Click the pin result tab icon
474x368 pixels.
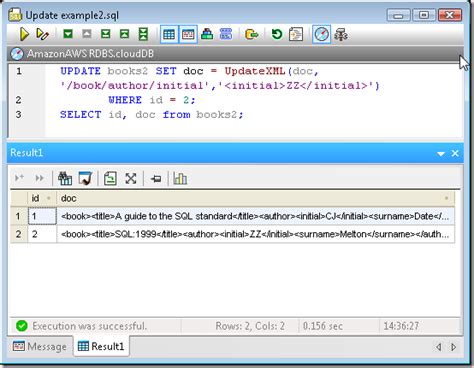tap(156, 179)
